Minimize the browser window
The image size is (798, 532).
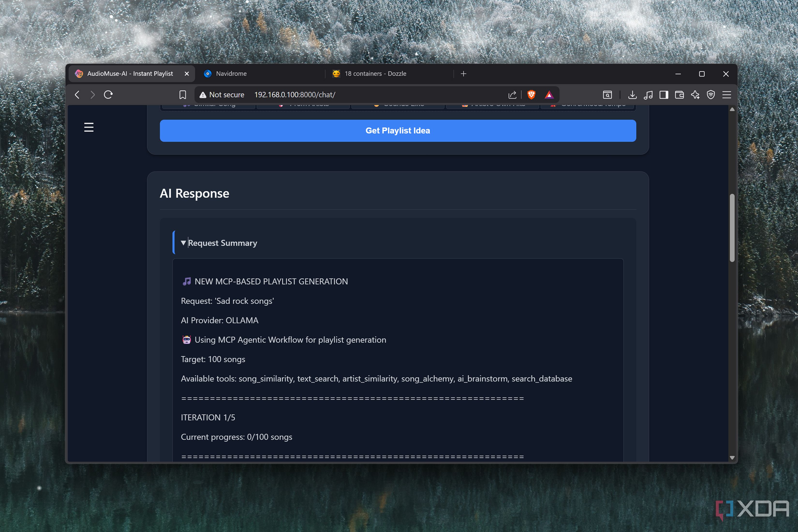(678, 74)
